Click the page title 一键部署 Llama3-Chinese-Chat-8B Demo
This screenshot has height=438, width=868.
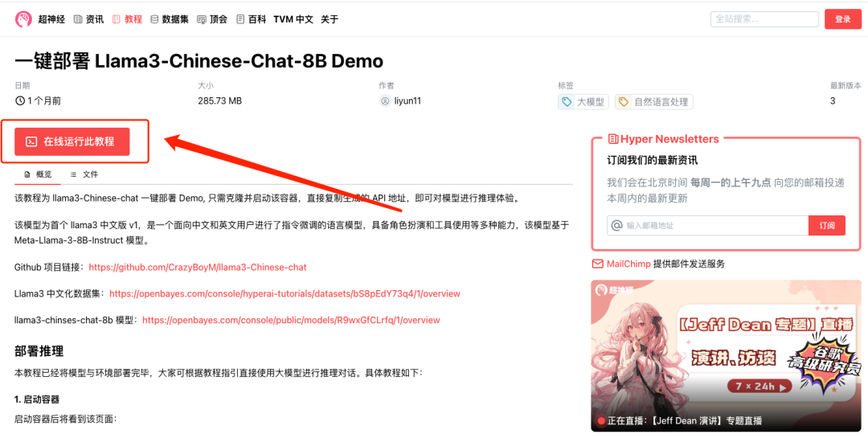pyautogui.click(x=199, y=61)
